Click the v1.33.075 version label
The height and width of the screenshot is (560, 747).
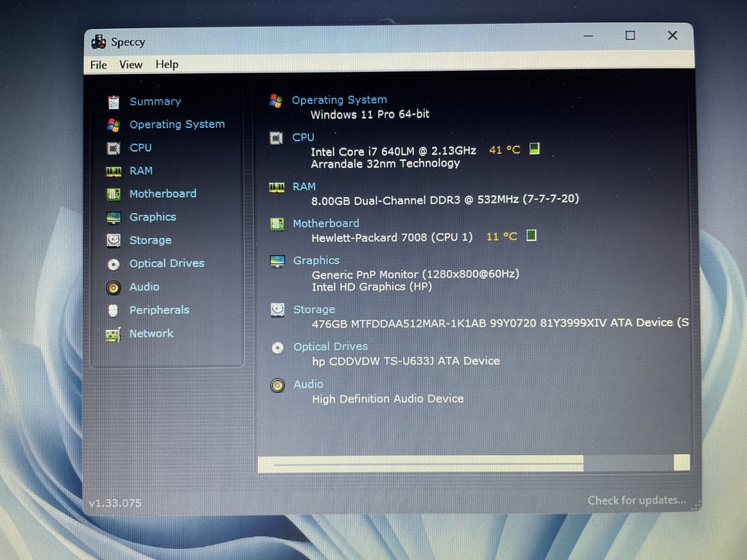pyautogui.click(x=115, y=503)
